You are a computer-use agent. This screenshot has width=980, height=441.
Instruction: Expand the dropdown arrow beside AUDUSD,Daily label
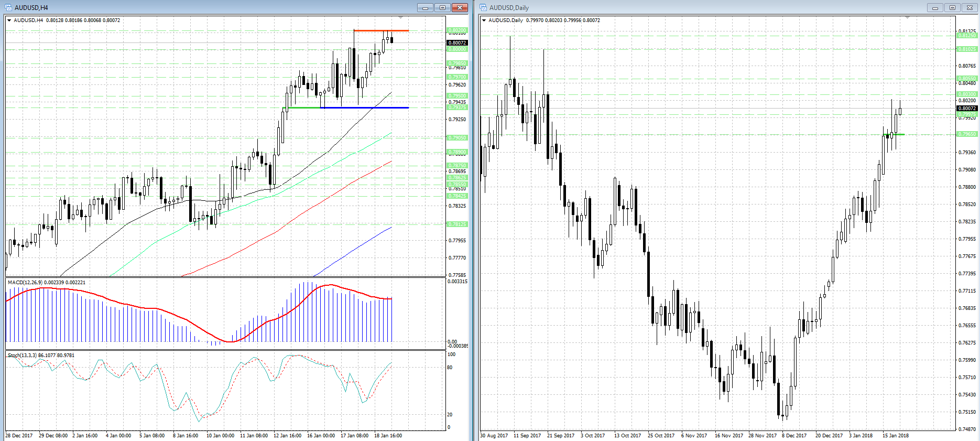484,20
